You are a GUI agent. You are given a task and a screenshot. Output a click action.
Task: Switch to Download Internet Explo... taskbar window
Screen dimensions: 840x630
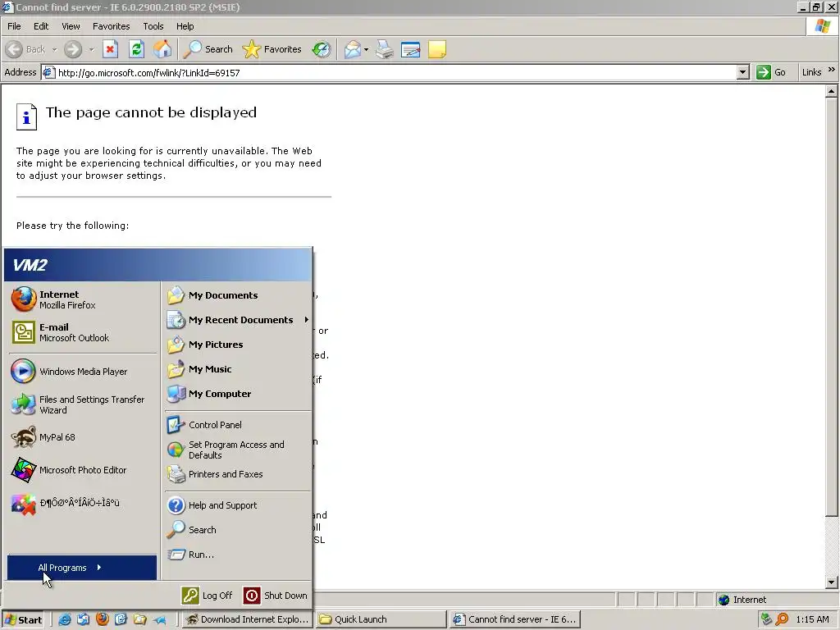coord(247,619)
